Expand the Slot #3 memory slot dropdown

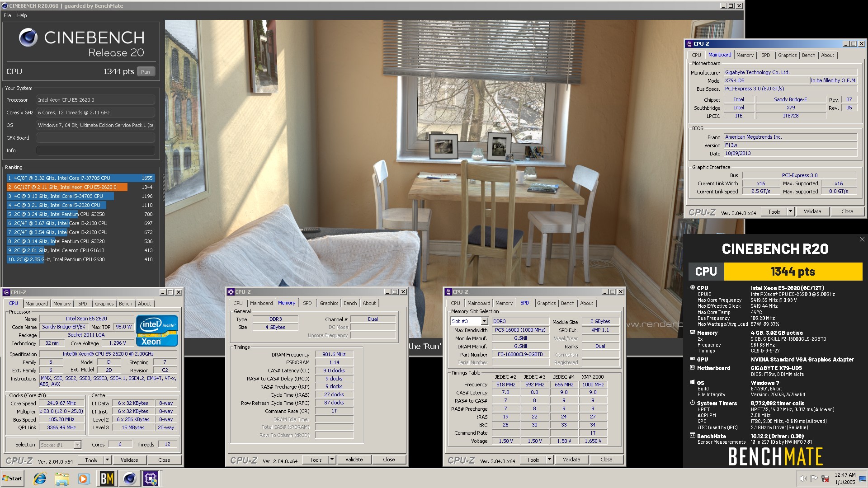[484, 321]
